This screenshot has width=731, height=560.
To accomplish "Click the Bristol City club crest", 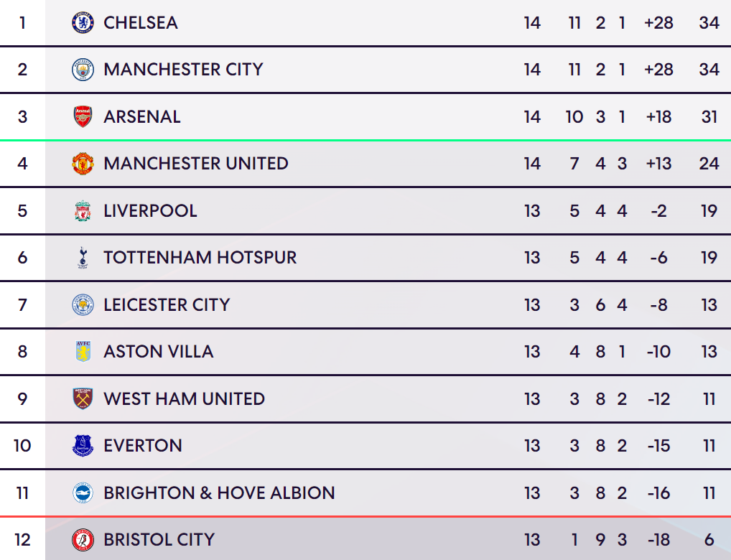I will 83,539.
